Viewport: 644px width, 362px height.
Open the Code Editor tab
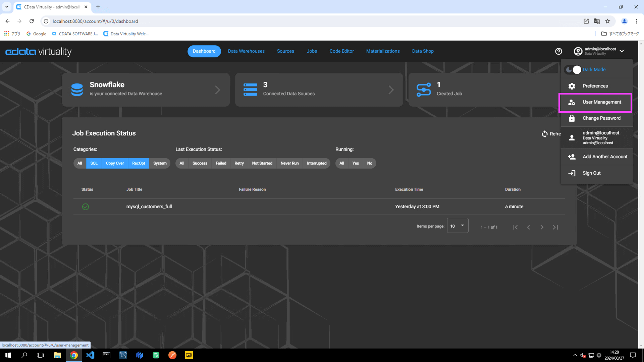click(341, 51)
